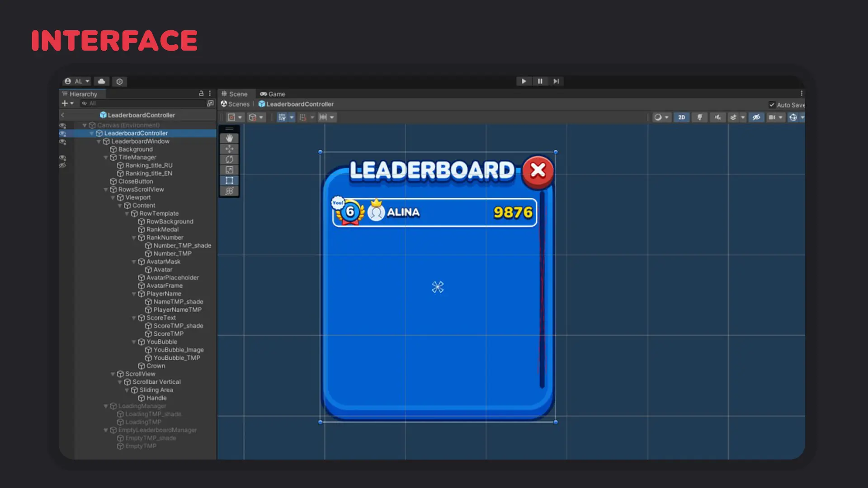Screen dimensions: 868x488
Task: Select the Hand view tool
Action: [229, 138]
